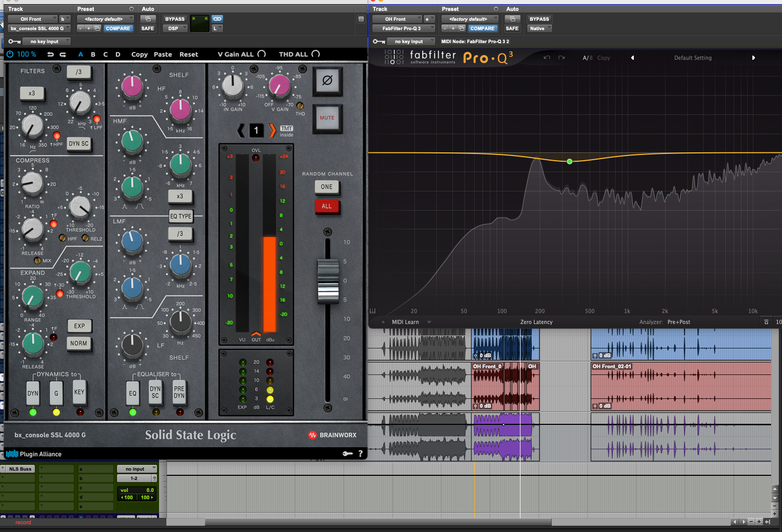
Task: Toggle the phase invert button
Action: [327, 81]
